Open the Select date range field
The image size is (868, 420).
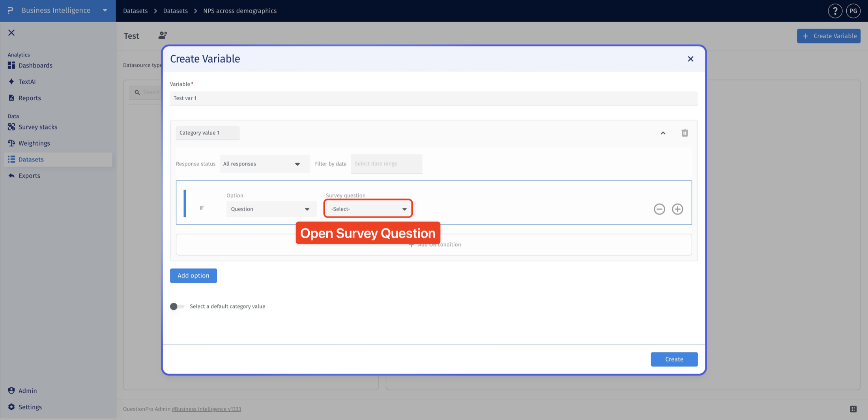386,164
